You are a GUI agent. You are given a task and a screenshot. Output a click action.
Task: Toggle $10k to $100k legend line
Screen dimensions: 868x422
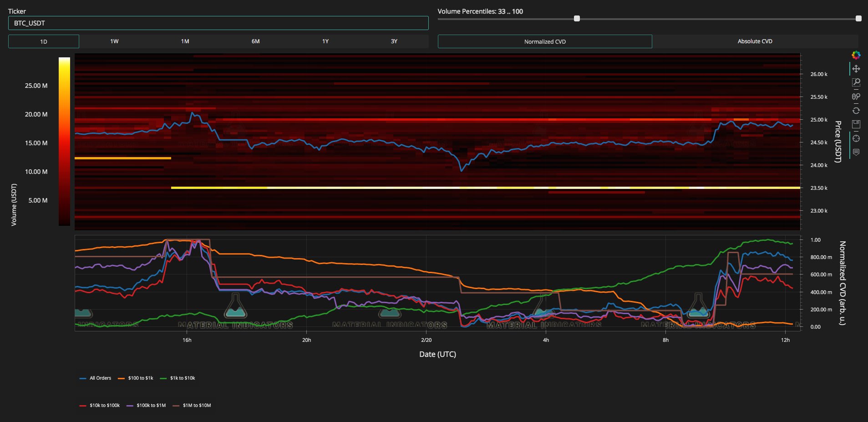pos(100,406)
